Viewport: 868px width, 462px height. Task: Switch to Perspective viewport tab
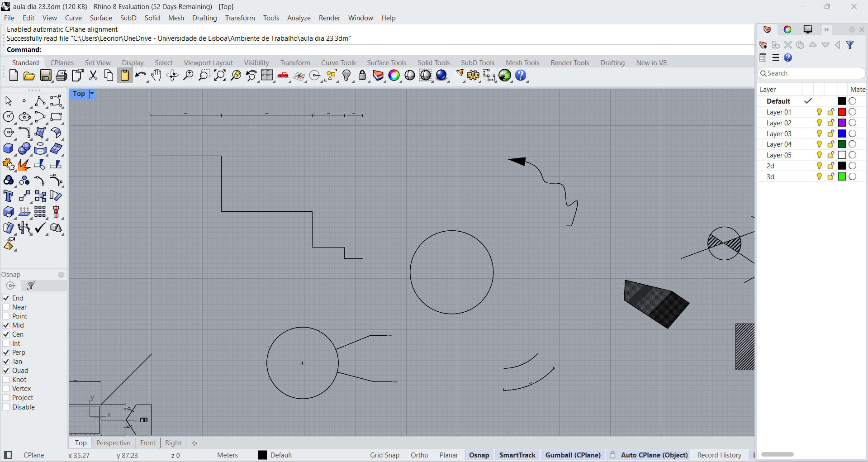pos(113,443)
